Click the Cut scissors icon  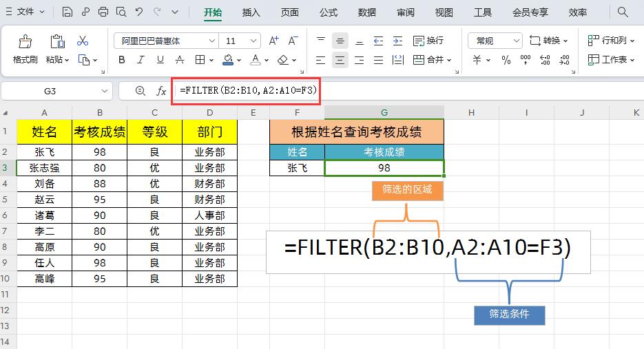(83, 41)
